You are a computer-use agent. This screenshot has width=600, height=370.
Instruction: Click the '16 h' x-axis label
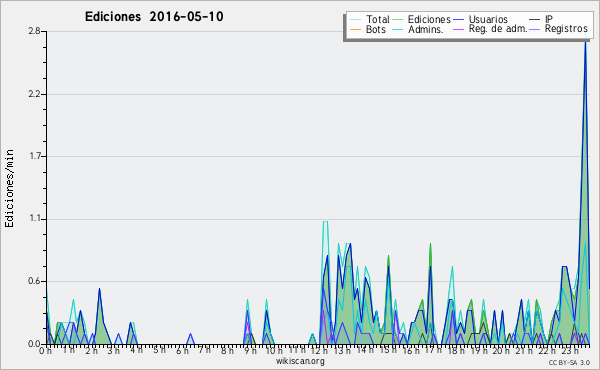(411, 351)
